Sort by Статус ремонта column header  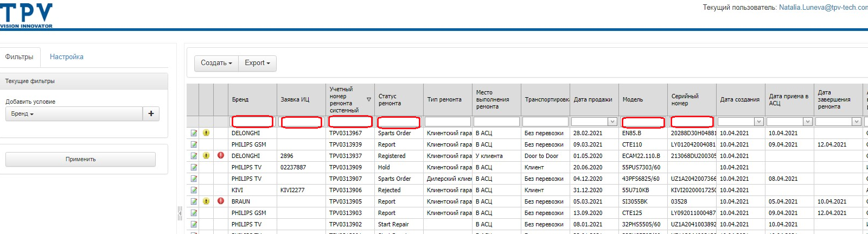399,99
